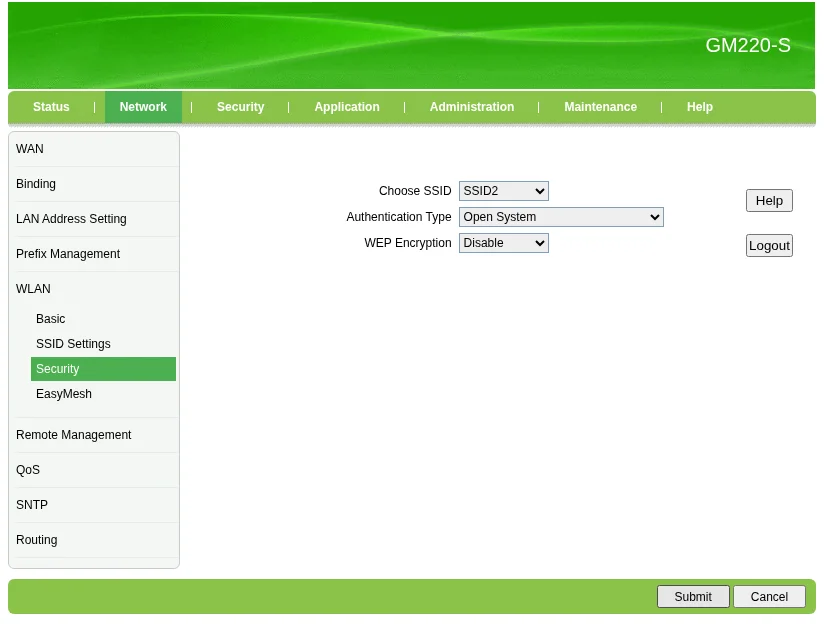The image size is (824, 624).
Task: Open SNTP in the sidebar
Action: (32, 505)
